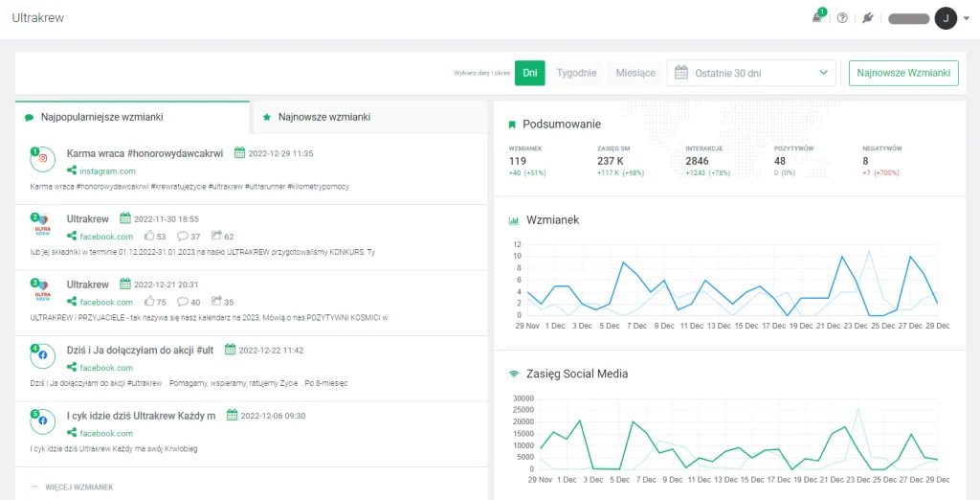The height and width of the screenshot is (500, 980).
Task: Click Facebook icon of mention 5
Action: coord(42,421)
